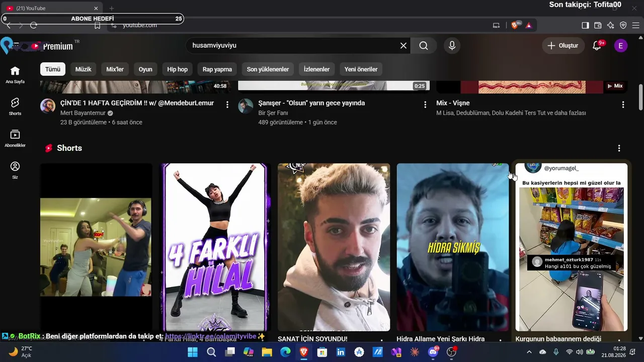Play the 4 FARKLI HİLAL short

pos(215,247)
